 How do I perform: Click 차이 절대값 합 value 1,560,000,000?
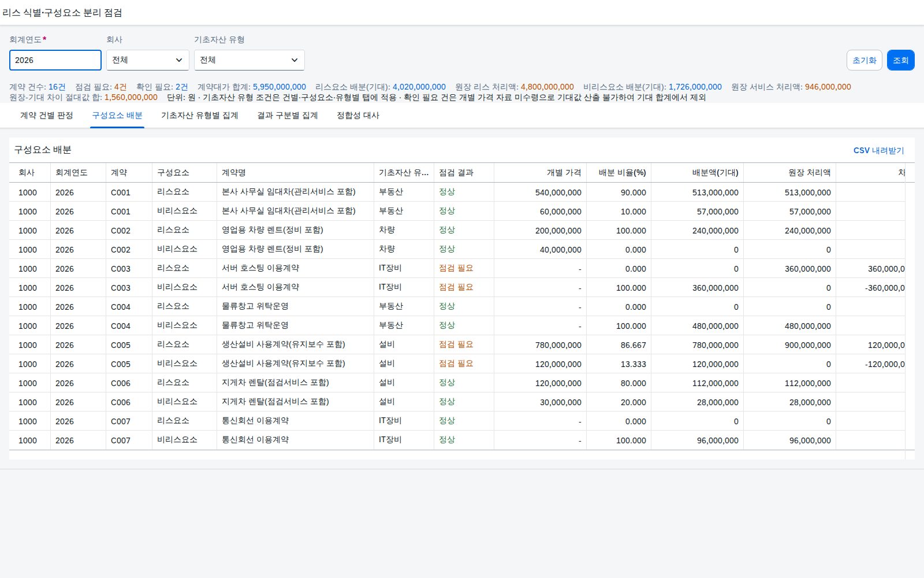[x=131, y=97]
